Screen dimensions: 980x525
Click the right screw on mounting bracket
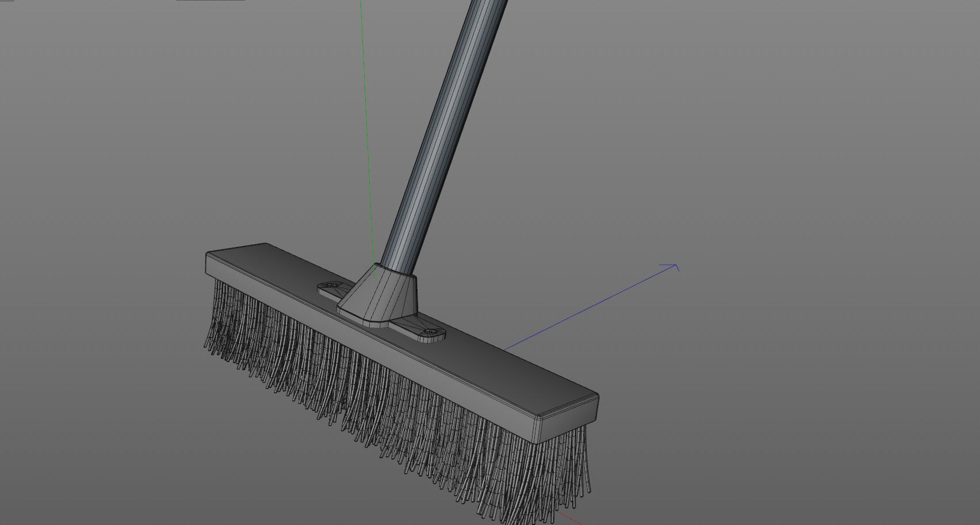click(430, 333)
